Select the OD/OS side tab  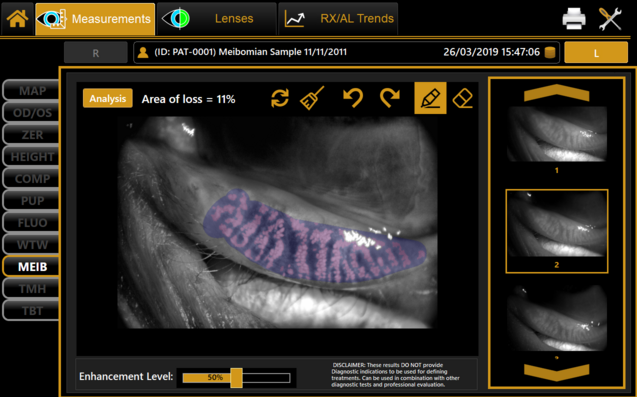[x=32, y=112]
